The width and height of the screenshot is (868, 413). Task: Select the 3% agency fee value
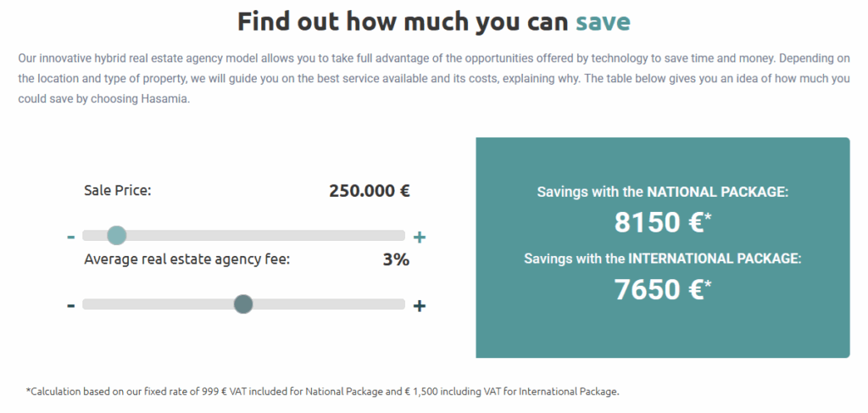pos(396,260)
